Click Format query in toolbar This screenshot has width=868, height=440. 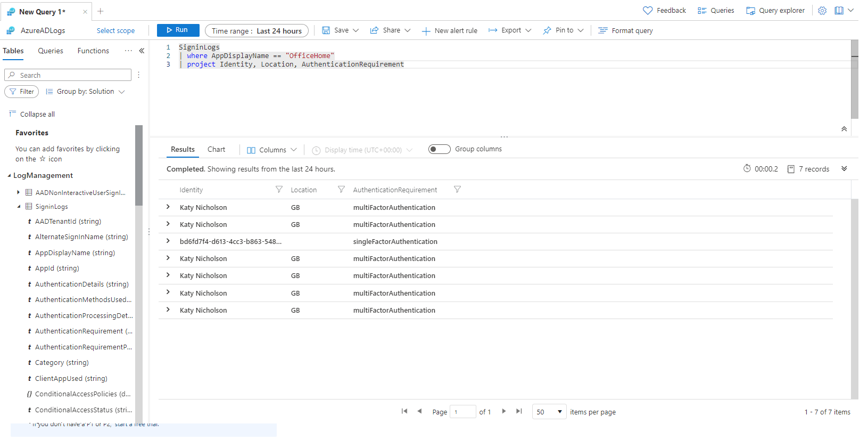click(625, 31)
